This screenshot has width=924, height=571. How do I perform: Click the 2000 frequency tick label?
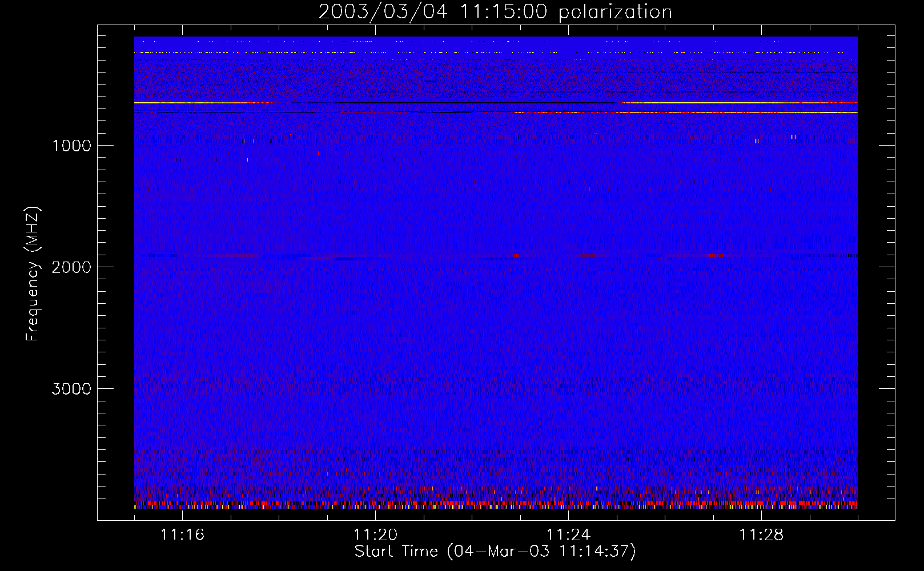[71, 267]
